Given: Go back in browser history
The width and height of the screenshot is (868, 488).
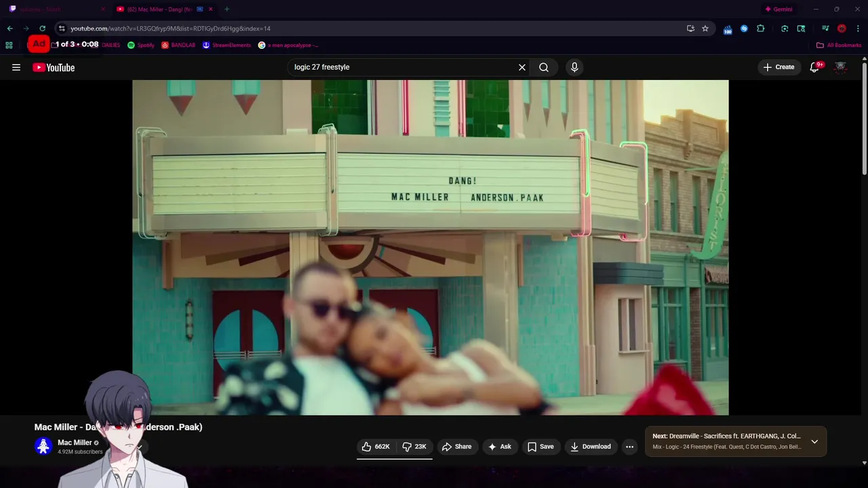Looking at the screenshot, I should click(9, 28).
